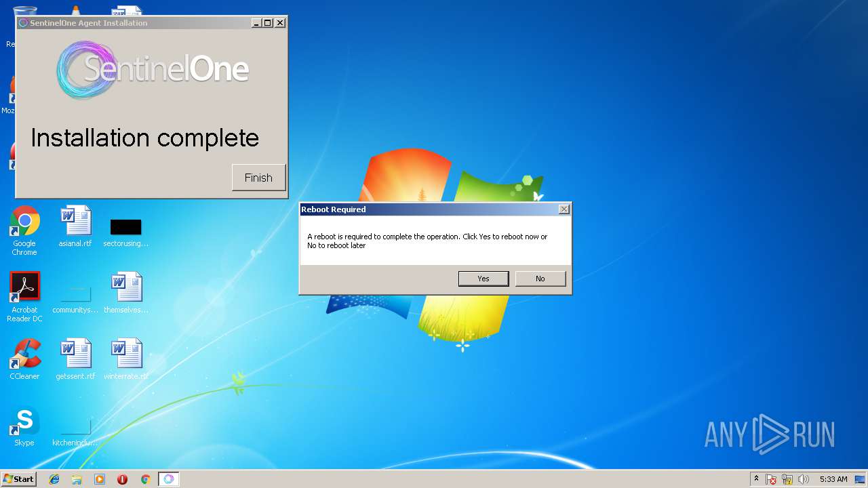Open the network tray icon
868x488 pixels.
[787, 479]
